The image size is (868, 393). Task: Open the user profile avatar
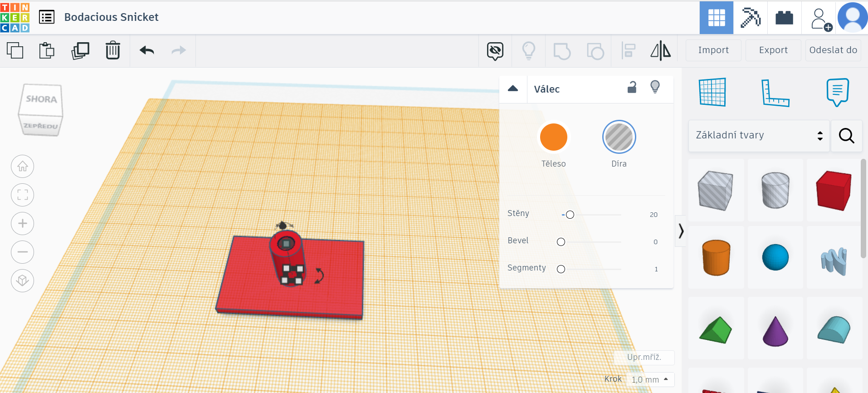pos(853,18)
